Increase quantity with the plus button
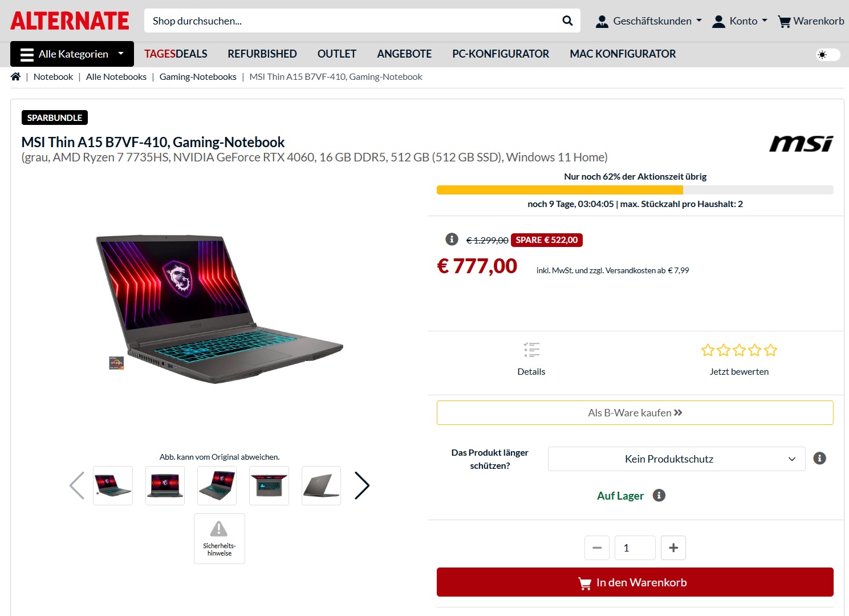The image size is (849, 616). 673,548
